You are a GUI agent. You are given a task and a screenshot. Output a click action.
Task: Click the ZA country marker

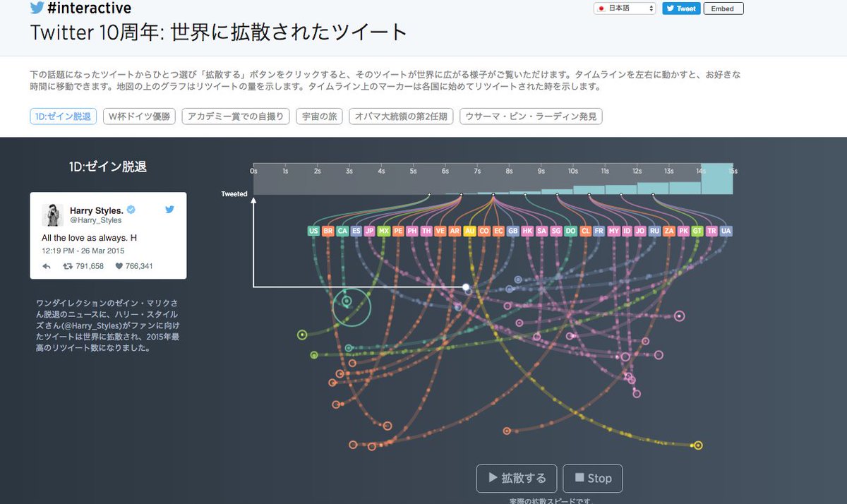pos(668,231)
